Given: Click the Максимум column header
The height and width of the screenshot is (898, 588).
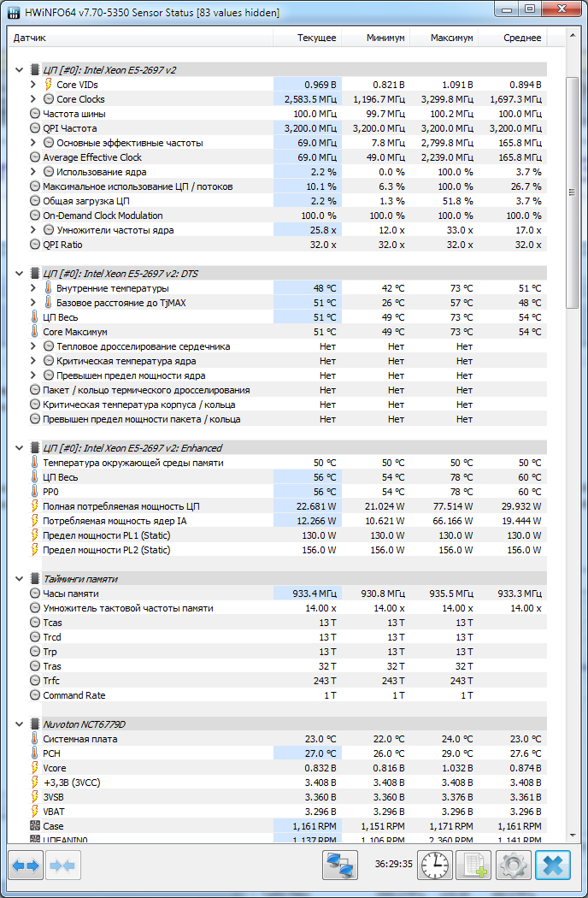Looking at the screenshot, I should pos(444,38).
